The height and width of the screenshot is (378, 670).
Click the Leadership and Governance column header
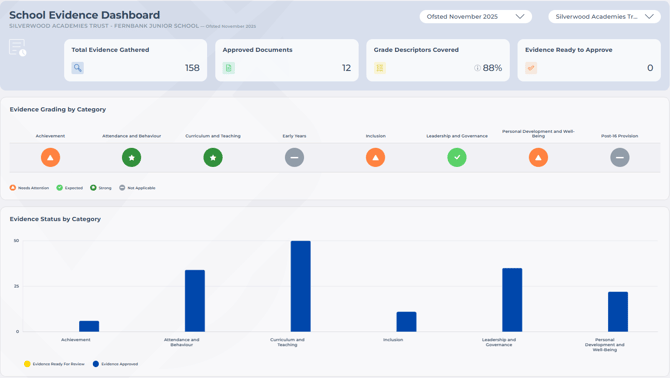tap(457, 136)
